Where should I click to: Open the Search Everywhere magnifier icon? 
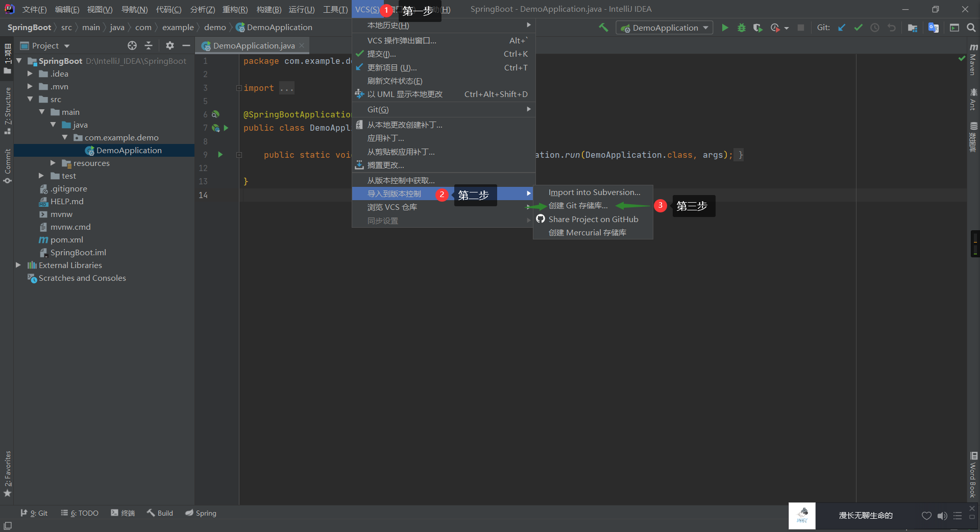point(971,28)
